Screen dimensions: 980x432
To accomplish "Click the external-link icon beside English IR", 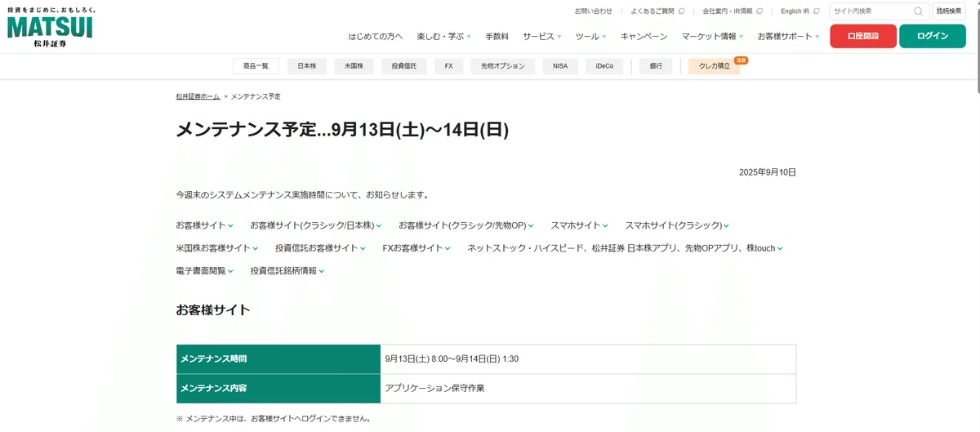I will point(816,11).
